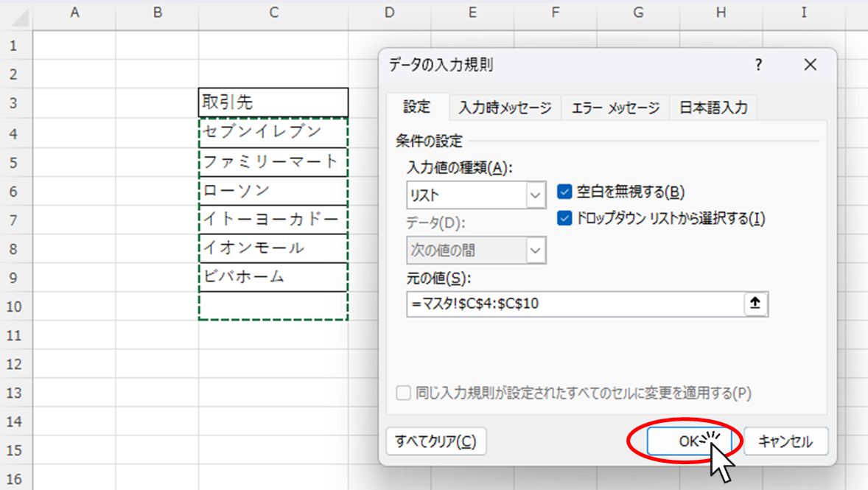The image size is (868, 490).
Task: Select empty cell C10 inside the dashed range
Action: click(x=273, y=306)
